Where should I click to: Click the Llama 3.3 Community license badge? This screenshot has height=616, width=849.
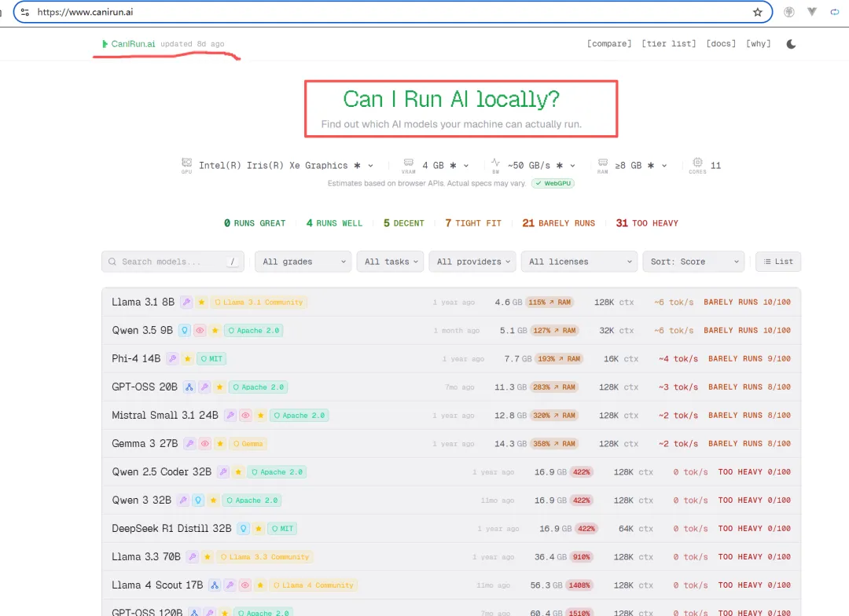(x=265, y=556)
